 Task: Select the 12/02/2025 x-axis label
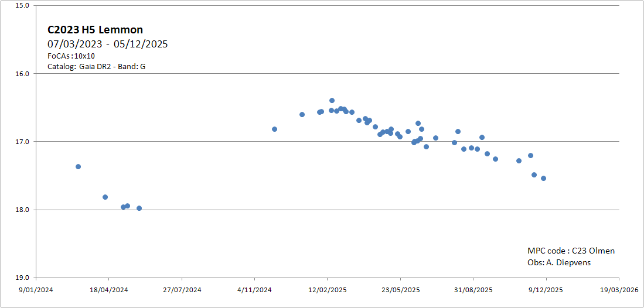click(327, 289)
